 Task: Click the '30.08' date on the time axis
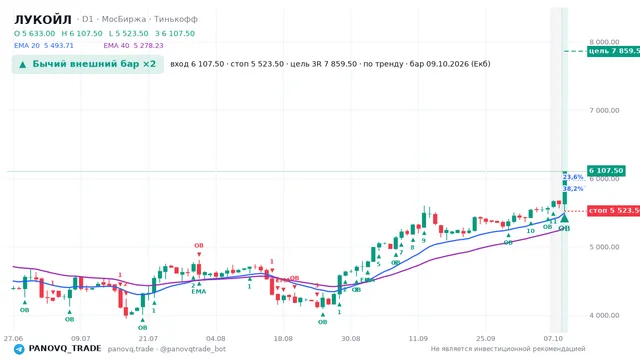(x=351, y=339)
